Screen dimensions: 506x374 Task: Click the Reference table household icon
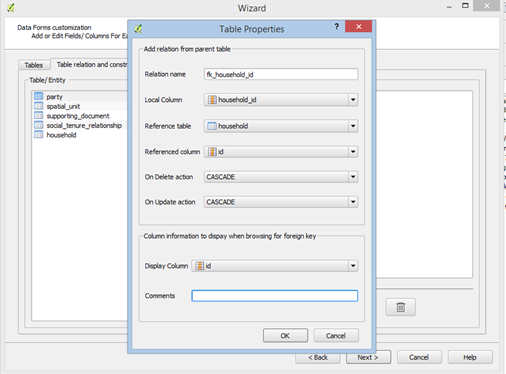[212, 126]
